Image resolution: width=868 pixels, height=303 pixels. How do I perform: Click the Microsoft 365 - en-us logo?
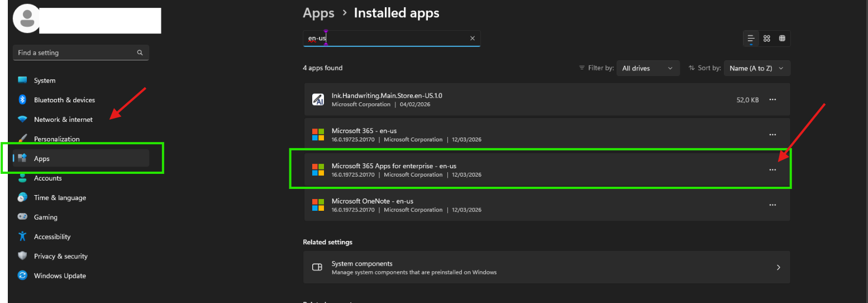[x=318, y=135]
